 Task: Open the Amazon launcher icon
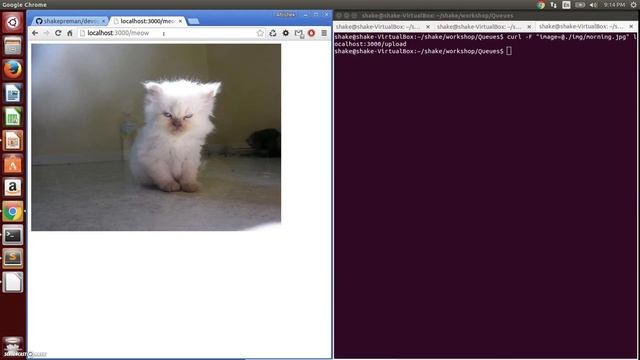click(13, 188)
